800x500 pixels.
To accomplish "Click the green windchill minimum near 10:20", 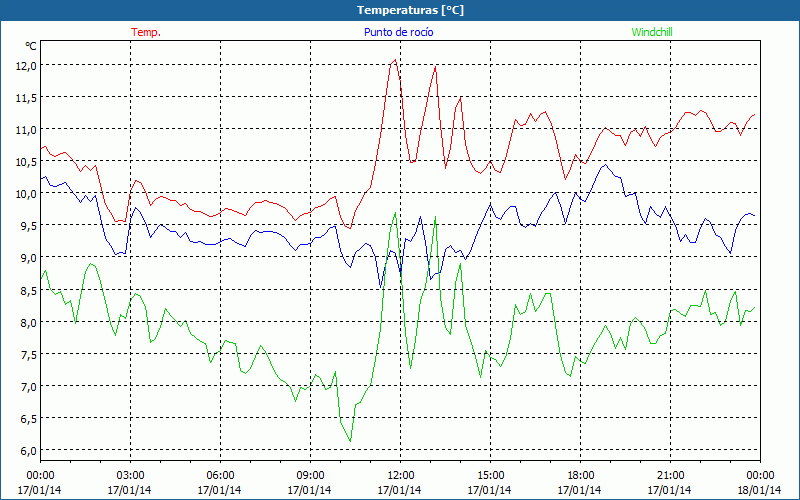I will 350,441.
